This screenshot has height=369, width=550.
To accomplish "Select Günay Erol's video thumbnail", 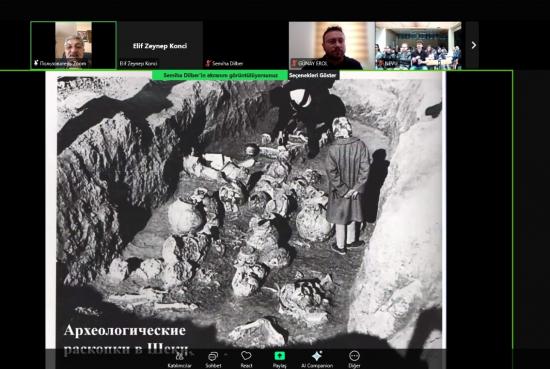I will pos(332,45).
